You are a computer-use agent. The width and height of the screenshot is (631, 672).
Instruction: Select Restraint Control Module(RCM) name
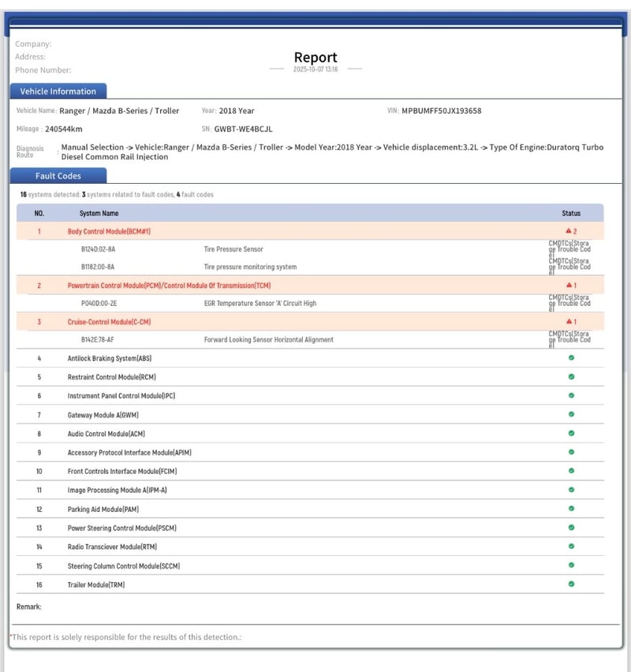(x=111, y=377)
